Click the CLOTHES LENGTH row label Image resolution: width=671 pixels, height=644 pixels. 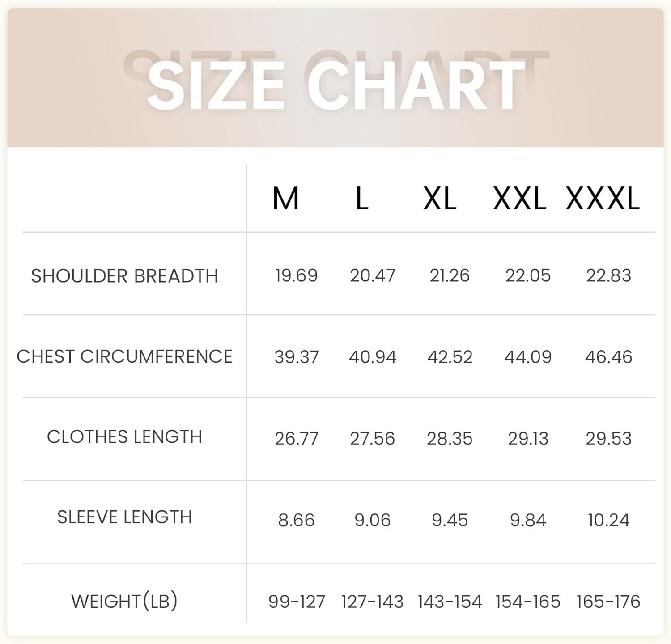pyautogui.click(x=124, y=437)
